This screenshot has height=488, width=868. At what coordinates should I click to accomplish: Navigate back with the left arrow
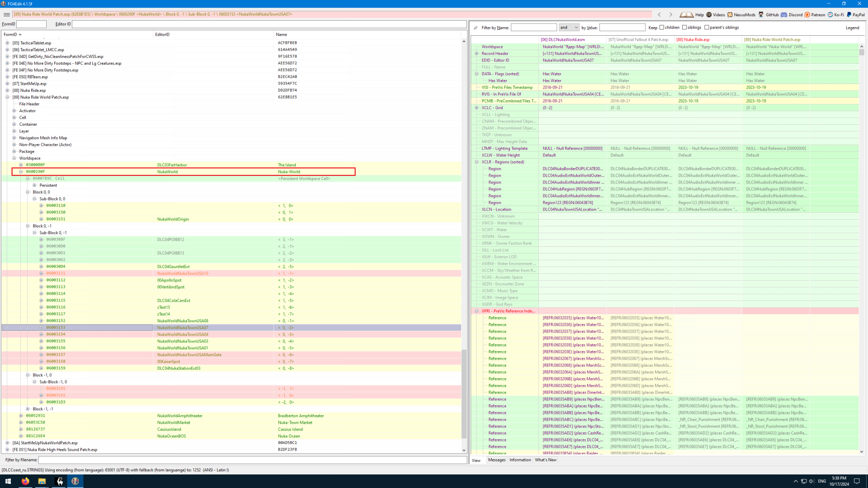pyautogui.click(x=659, y=14)
